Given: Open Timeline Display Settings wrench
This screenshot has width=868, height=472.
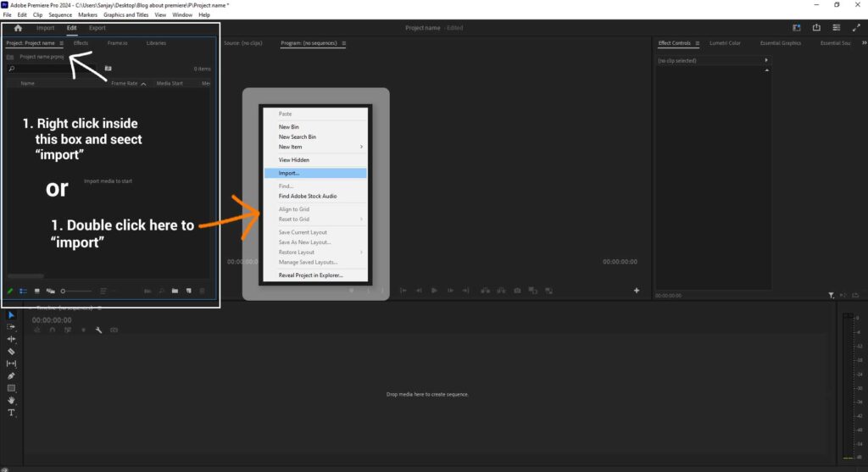Looking at the screenshot, I should (x=98, y=330).
